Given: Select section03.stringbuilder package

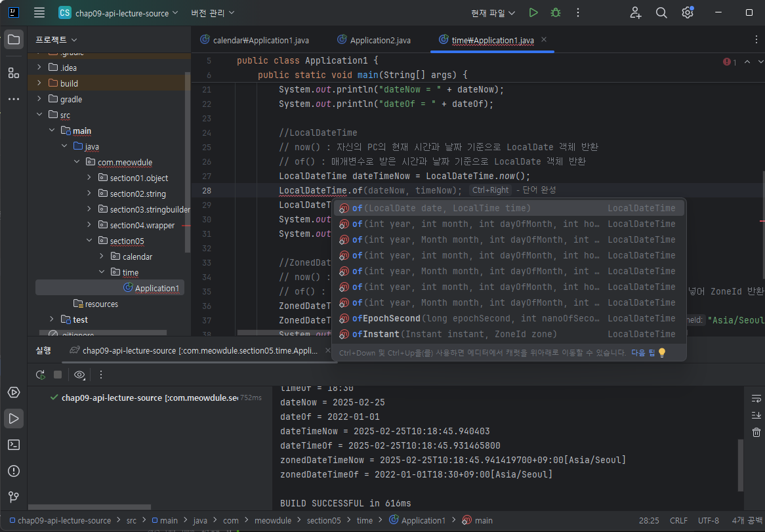Looking at the screenshot, I should coord(144,209).
